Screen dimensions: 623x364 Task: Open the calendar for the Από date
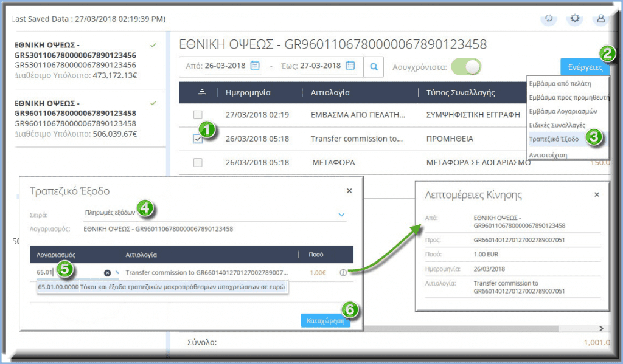click(x=255, y=66)
